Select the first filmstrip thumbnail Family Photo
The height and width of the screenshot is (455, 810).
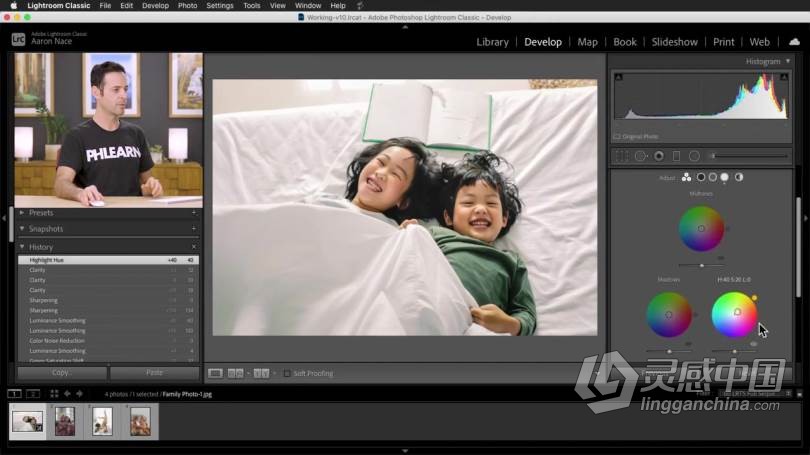(x=27, y=421)
